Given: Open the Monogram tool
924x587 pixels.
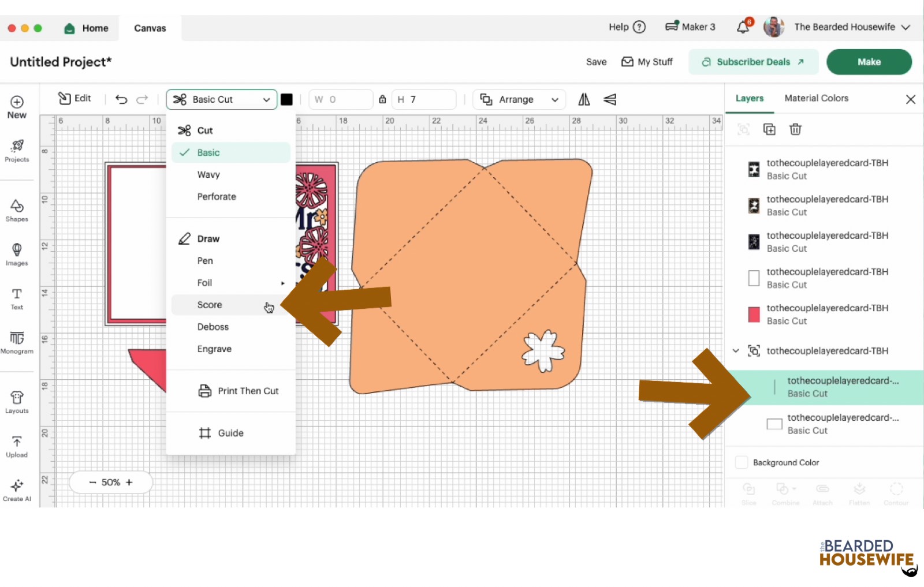Looking at the screenshot, I should (17, 342).
